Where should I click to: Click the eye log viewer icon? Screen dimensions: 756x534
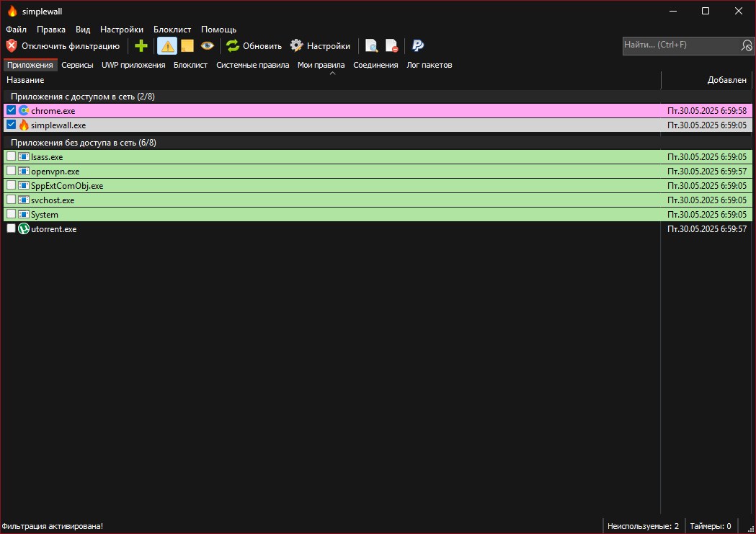(x=208, y=46)
